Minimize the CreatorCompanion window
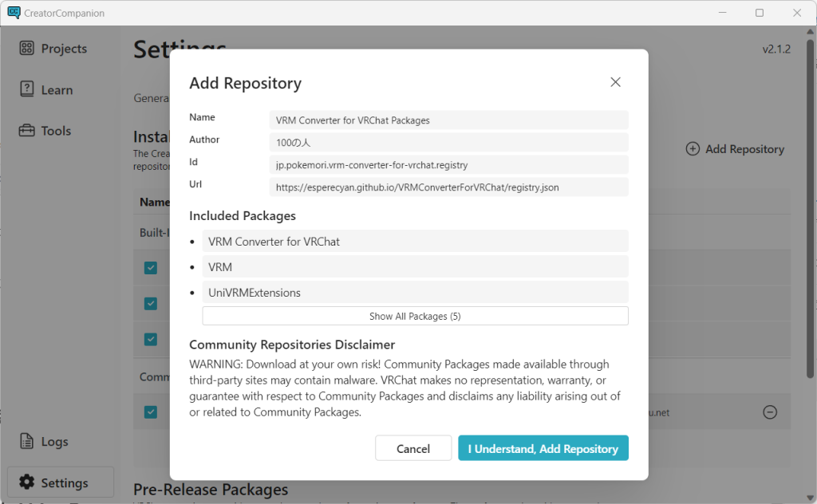 pos(722,13)
